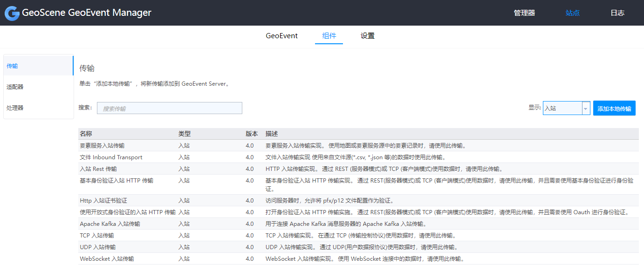Click the 添加本地传输 button

(x=614, y=108)
